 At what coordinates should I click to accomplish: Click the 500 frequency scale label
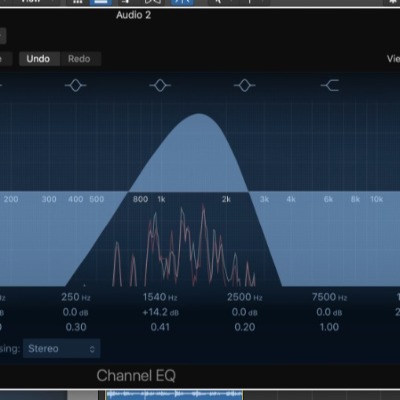click(x=97, y=199)
